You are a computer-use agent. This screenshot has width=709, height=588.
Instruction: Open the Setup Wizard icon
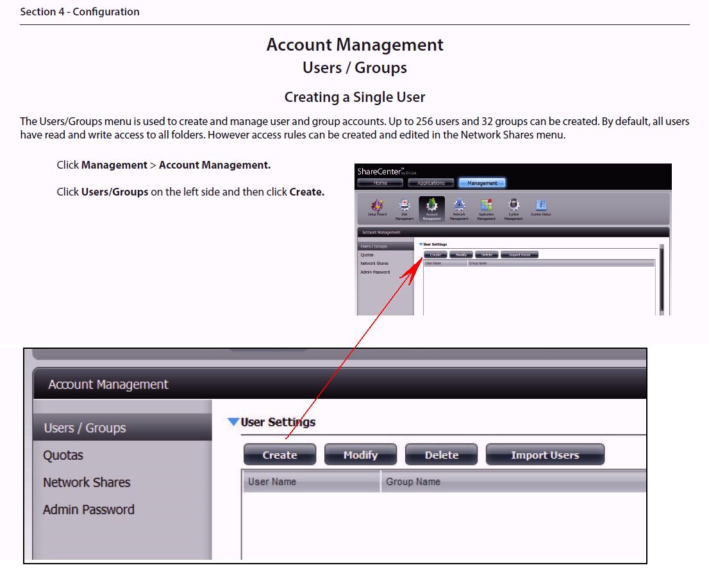[x=377, y=208]
